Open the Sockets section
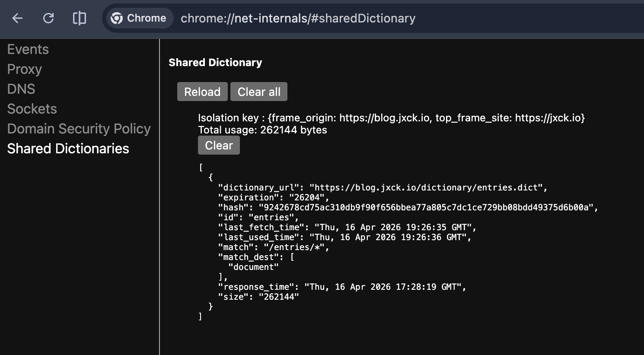Viewport: 644px width, 355px height. pyautogui.click(x=32, y=109)
